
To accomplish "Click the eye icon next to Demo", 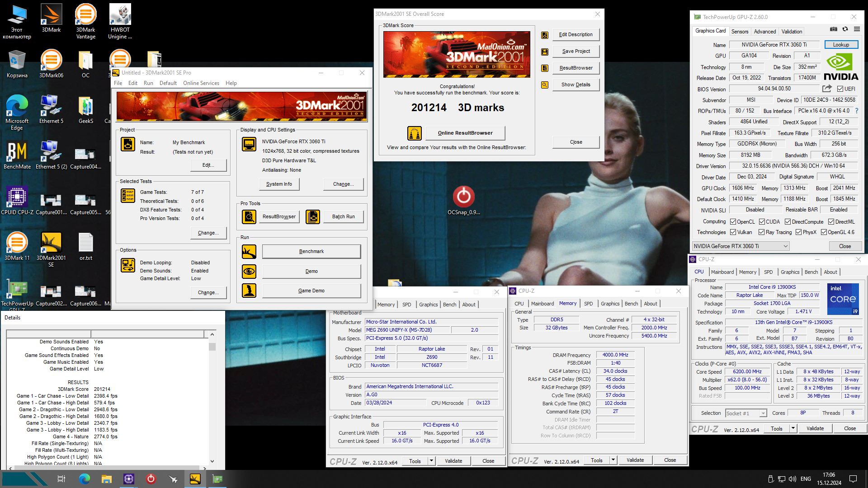I will 249,272.
